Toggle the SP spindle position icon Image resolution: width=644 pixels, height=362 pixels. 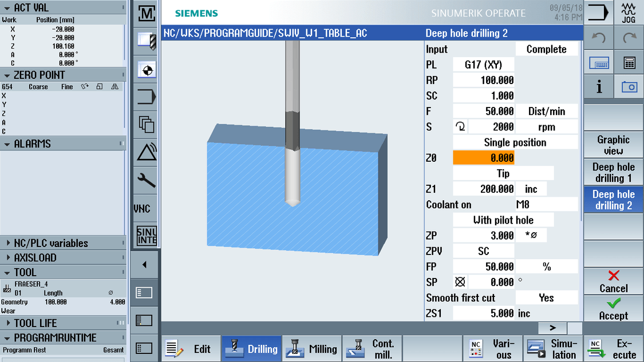click(x=460, y=282)
